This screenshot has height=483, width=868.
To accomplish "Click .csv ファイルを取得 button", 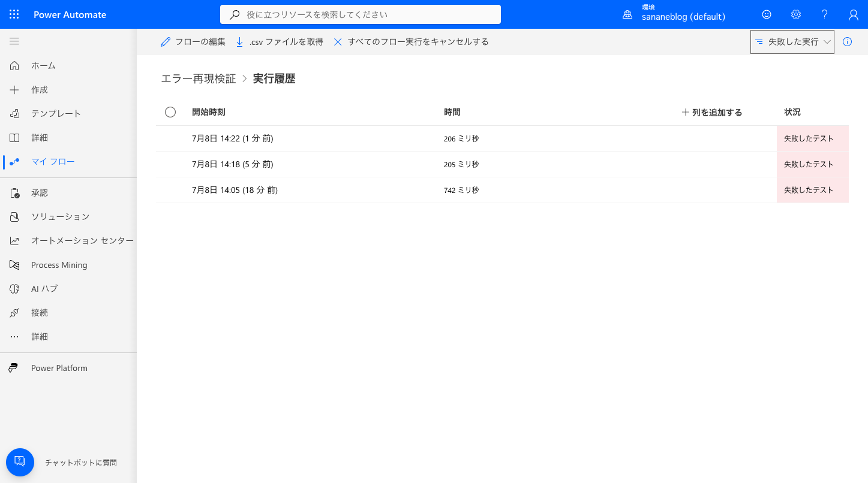I will point(280,42).
